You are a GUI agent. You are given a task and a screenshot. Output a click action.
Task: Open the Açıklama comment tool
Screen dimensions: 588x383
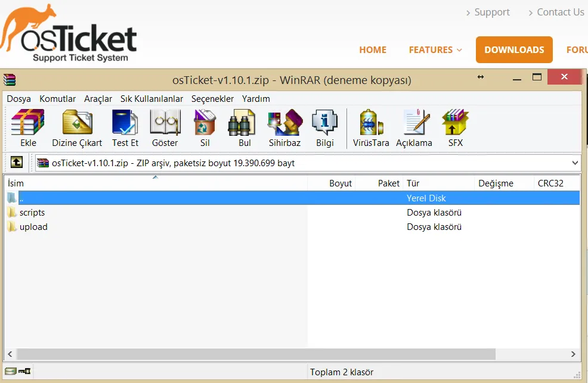click(416, 123)
